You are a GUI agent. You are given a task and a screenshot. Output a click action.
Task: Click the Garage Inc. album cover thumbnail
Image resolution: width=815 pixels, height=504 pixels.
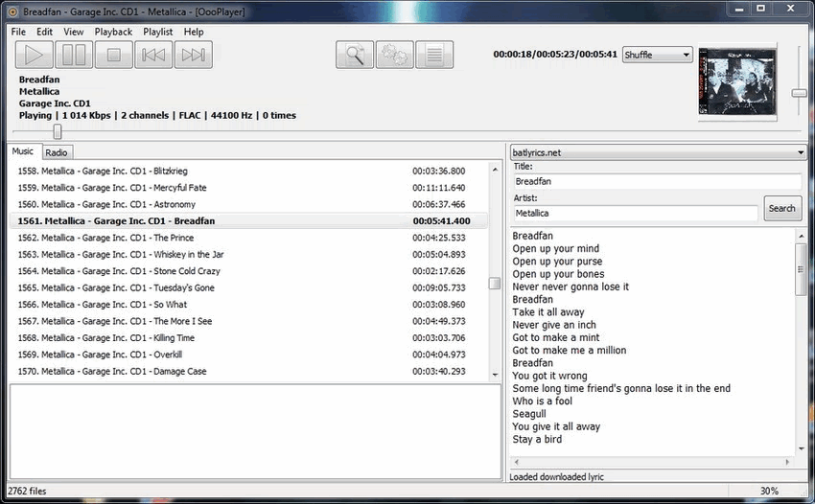pos(737,81)
